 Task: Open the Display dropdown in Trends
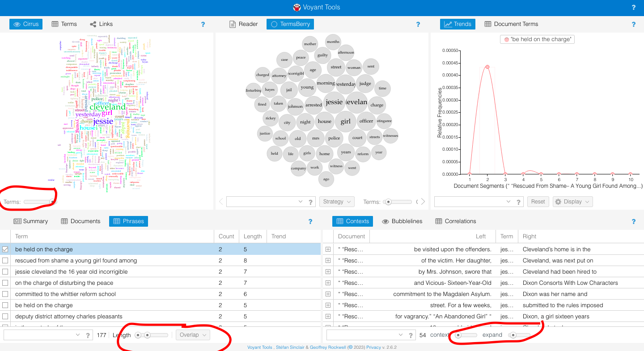(572, 202)
